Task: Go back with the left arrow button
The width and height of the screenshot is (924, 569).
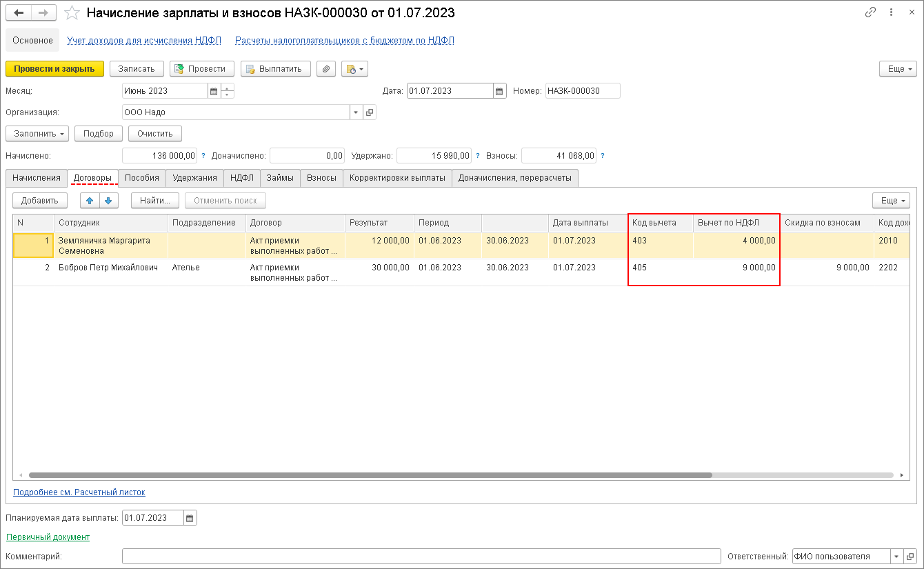Action: point(19,13)
